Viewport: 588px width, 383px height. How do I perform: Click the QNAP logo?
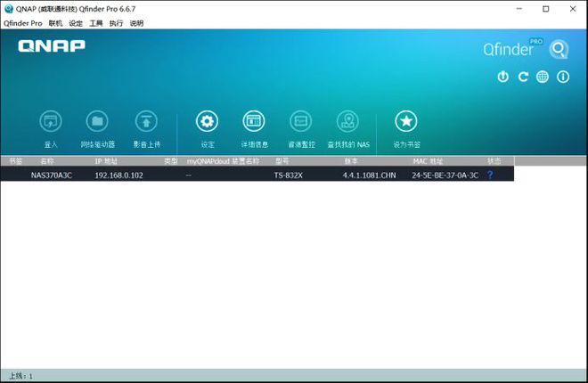point(52,46)
